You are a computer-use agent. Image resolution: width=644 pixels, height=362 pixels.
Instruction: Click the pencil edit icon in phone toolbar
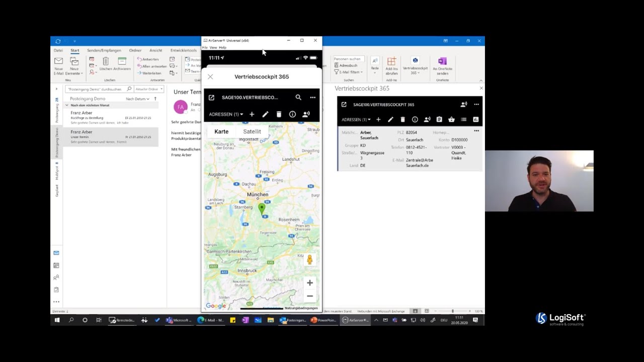[265, 114]
